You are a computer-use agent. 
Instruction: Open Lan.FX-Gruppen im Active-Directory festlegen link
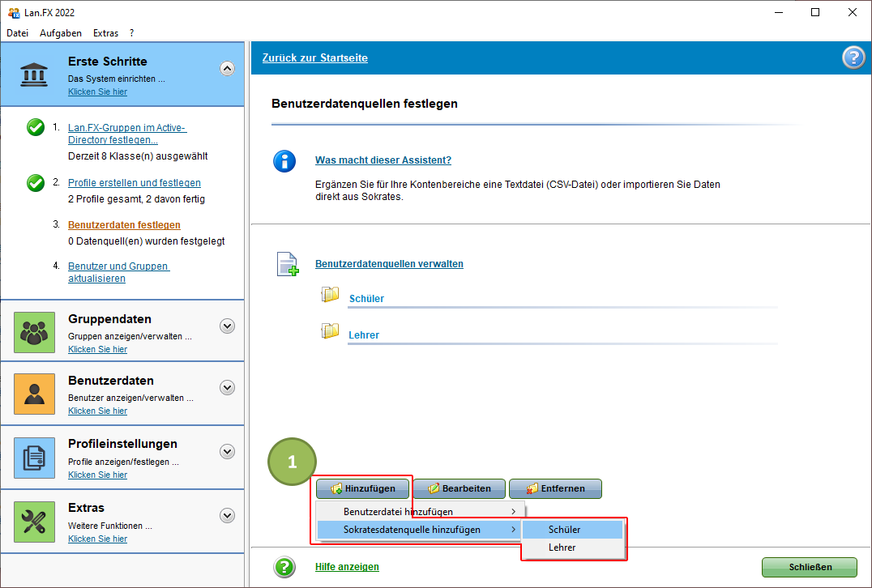[x=126, y=134]
